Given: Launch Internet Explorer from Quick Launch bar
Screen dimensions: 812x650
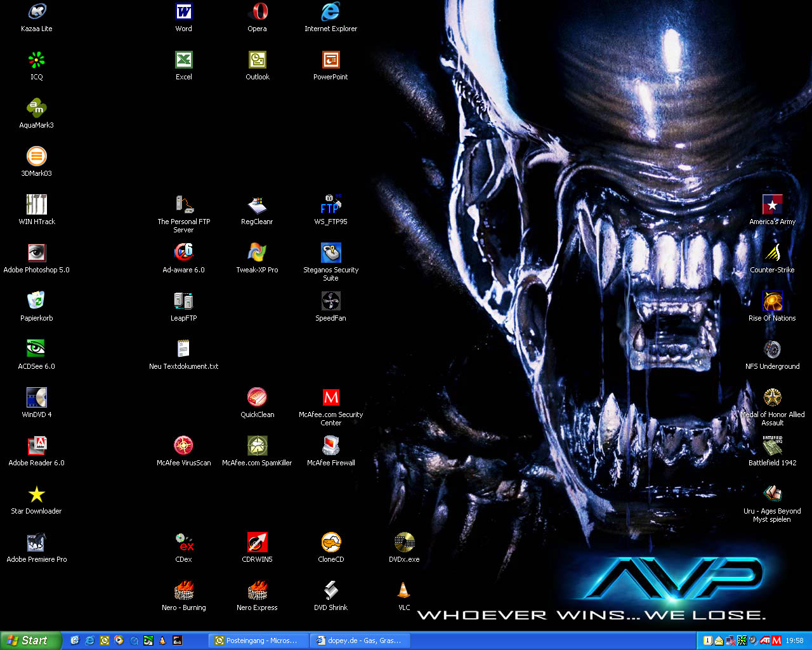Looking at the screenshot, I should click(x=89, y=640).
